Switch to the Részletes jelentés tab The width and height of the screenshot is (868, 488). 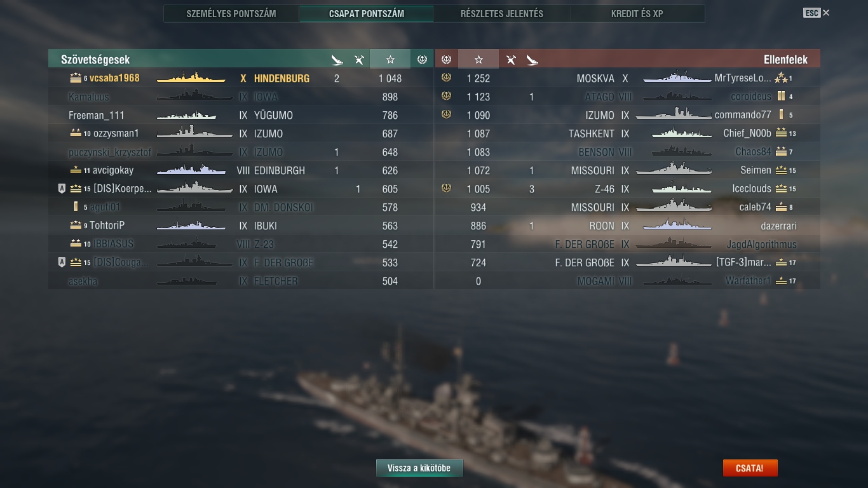[x=502, y=13]
